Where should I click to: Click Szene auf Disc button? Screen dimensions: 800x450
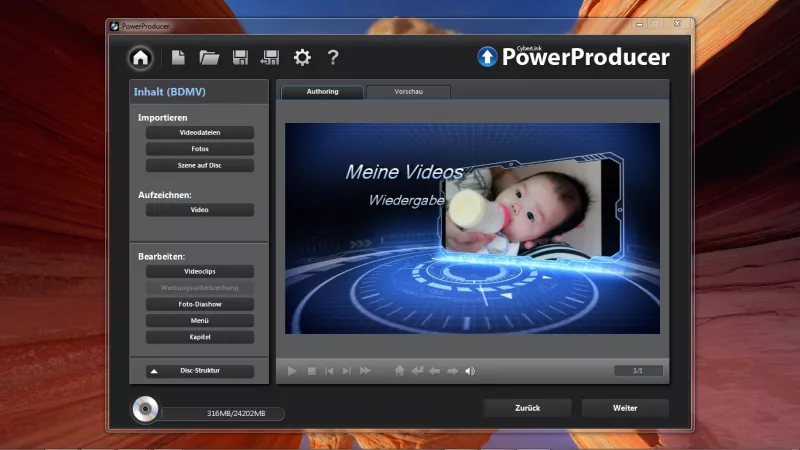pos(199,165)
